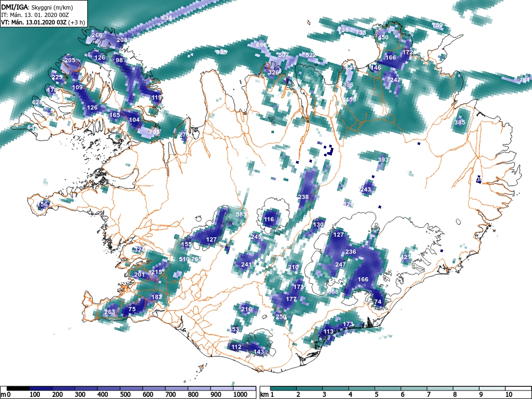Select the '155' visibility value

pos(187,244)
